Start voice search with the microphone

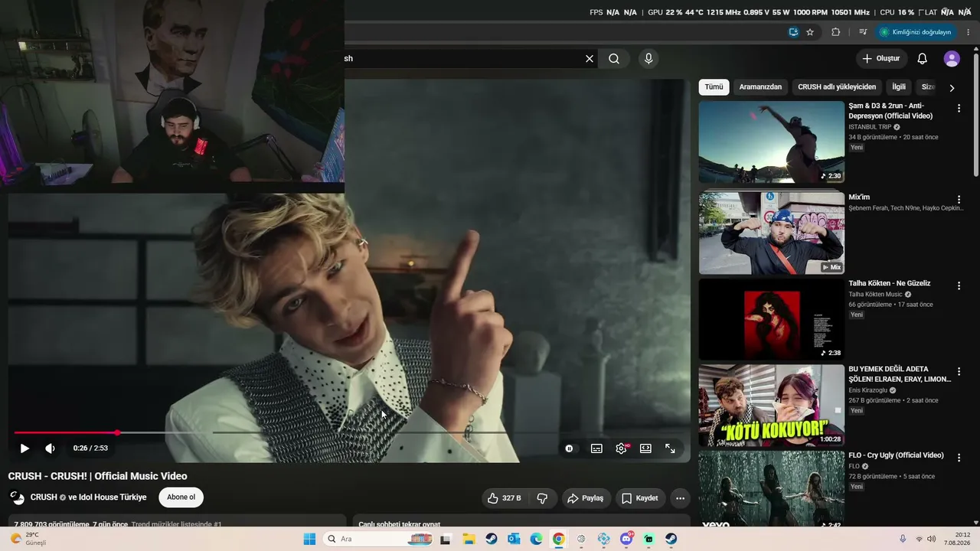coord(648,59)
